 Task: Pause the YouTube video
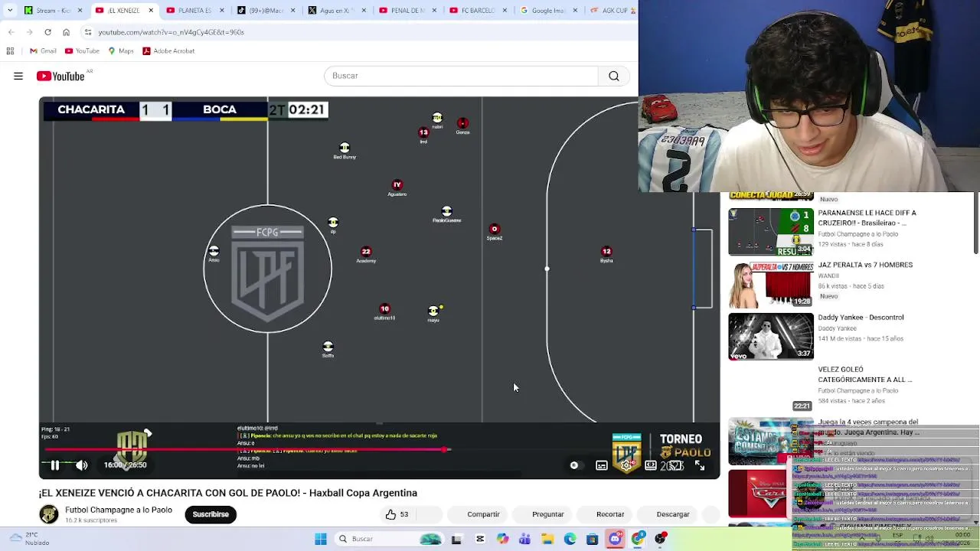tap(54, 465)
